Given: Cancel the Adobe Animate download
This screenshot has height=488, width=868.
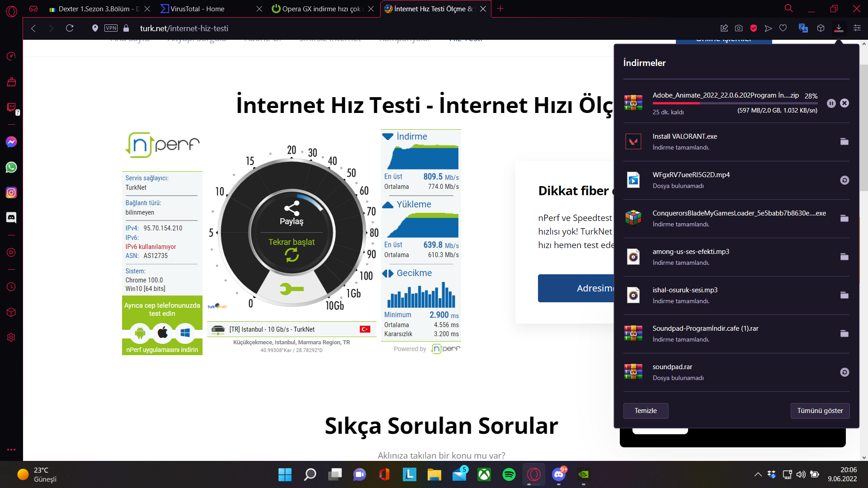Looking at the screenshot, I should pos(844,103).
